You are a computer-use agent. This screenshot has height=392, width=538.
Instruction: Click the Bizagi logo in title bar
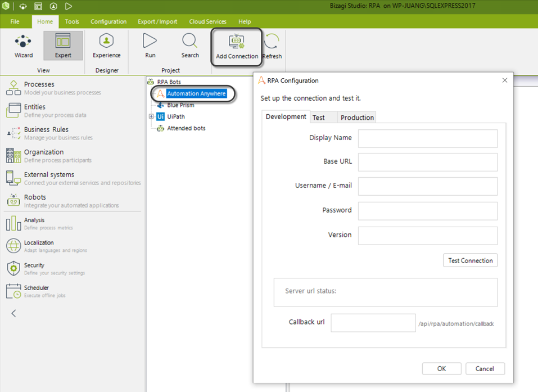[6, 6]
